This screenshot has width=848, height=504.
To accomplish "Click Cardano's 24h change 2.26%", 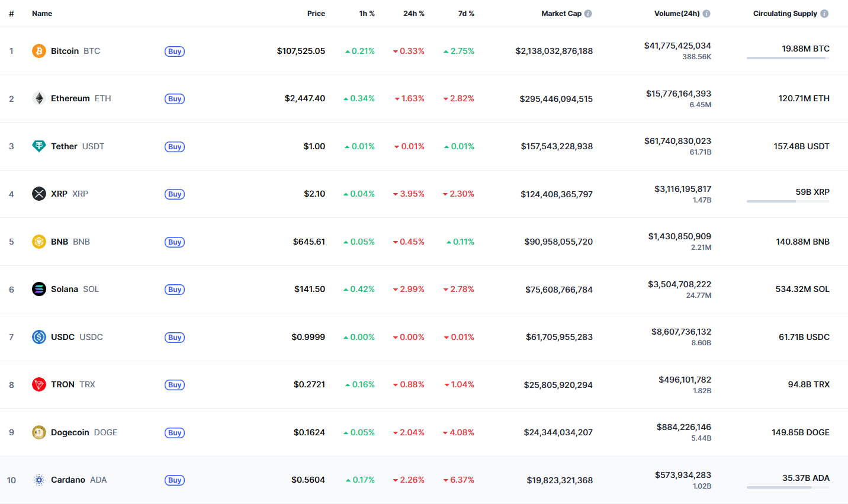I will [x=409, y=480].
